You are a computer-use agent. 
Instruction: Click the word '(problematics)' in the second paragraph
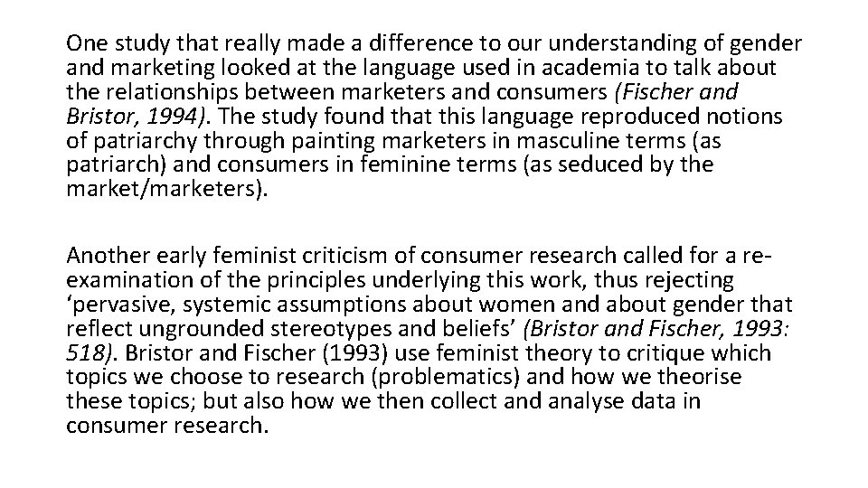[x=446, y=378]
